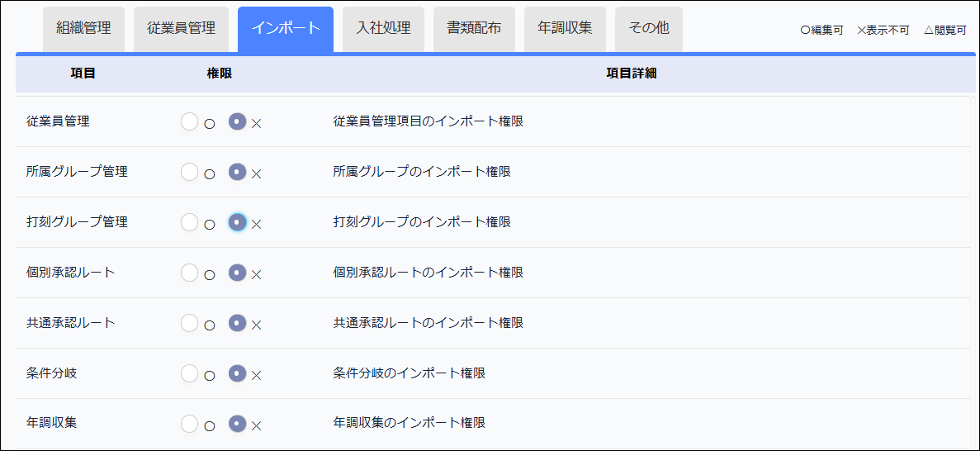Click the ×表示不可 legend label

883,31
